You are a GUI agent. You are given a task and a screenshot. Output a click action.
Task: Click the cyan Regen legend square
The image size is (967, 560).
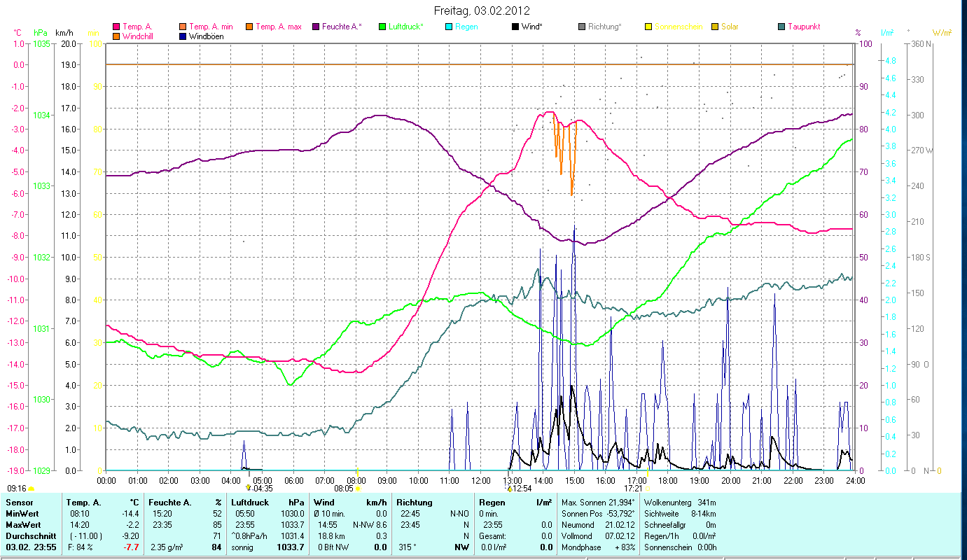449,27
